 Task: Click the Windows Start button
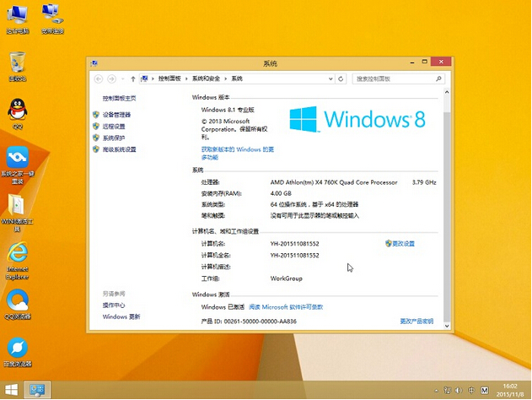point(11,391)
